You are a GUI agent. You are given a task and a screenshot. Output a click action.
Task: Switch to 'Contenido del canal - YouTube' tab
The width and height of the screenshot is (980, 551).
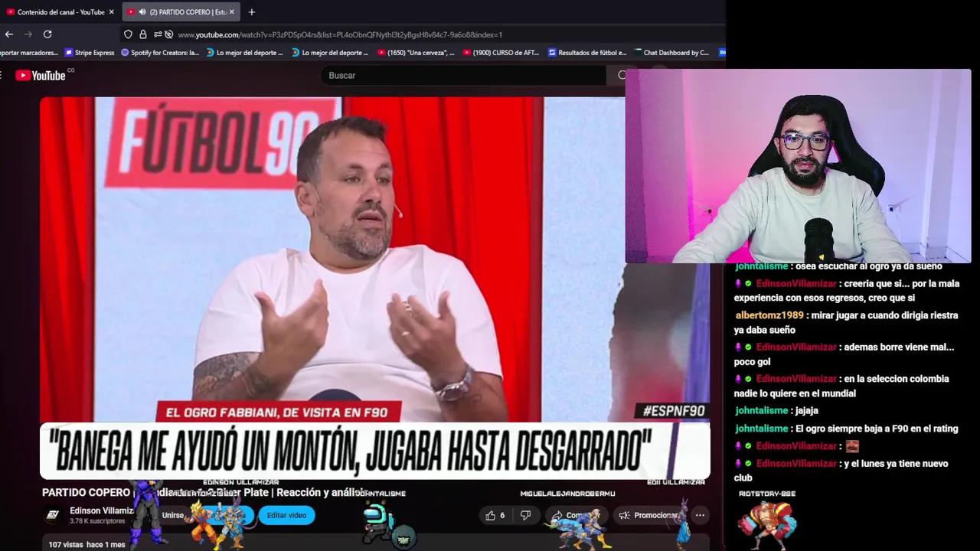(60, 11)
